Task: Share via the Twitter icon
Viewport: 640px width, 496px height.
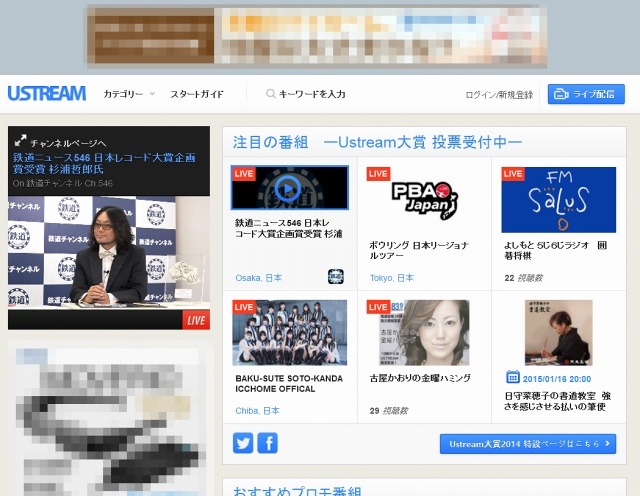Action: pos(243,443)
